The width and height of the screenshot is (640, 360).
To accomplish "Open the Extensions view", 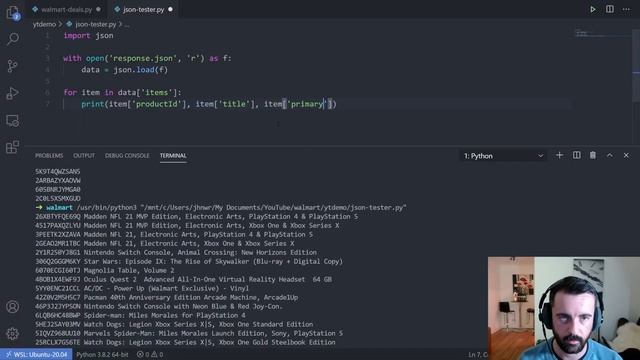I will [13, 147].
